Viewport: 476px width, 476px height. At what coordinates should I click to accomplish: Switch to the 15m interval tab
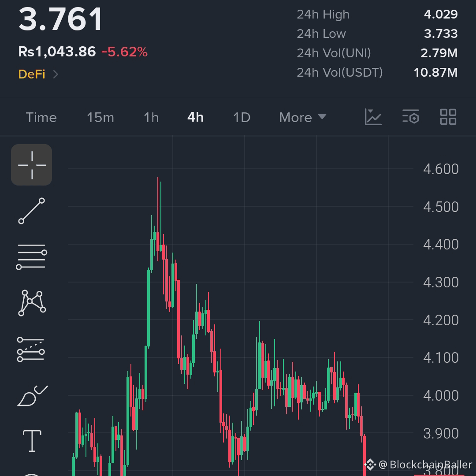pyautogui.click(x=100, y=118)
